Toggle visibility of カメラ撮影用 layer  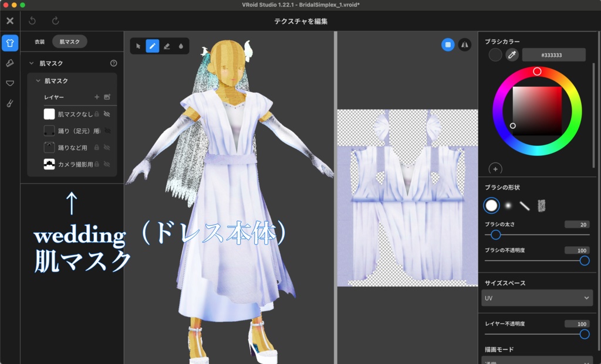pos(108,165)
